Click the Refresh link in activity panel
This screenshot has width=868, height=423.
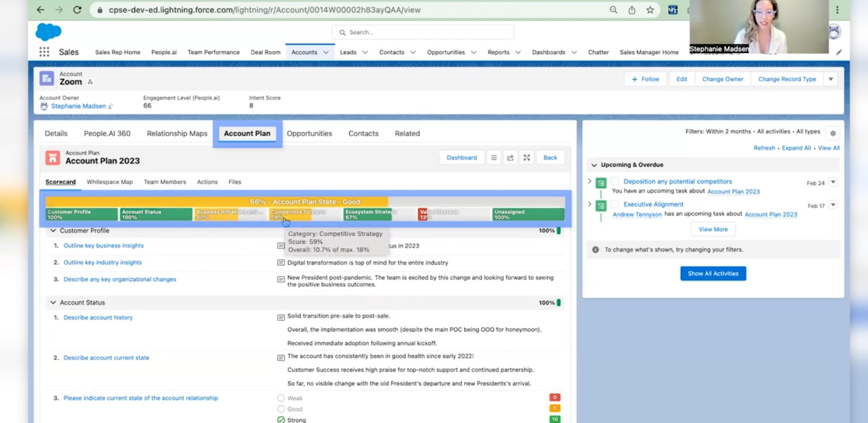764,148
